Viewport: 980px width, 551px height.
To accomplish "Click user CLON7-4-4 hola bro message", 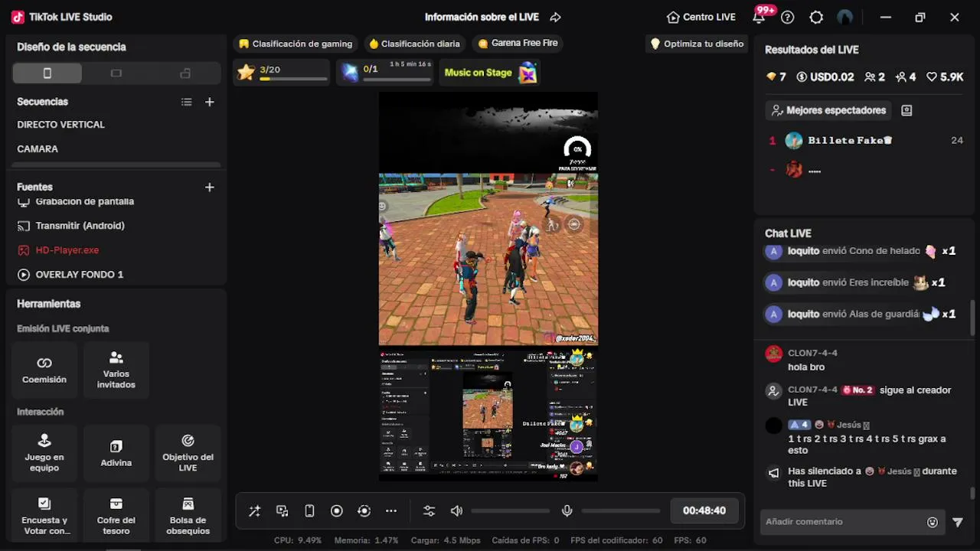I will [865, 360].
